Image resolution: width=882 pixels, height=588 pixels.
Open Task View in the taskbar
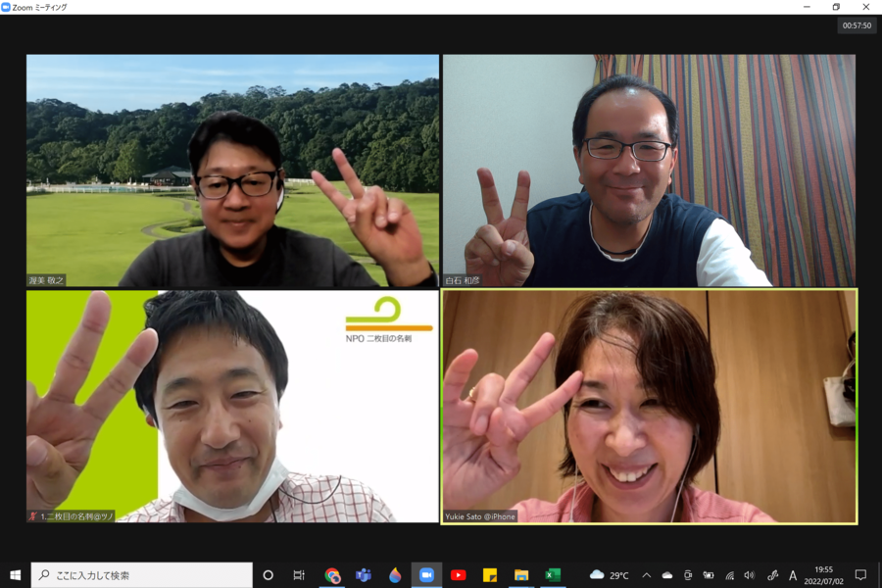click(299, 575)
